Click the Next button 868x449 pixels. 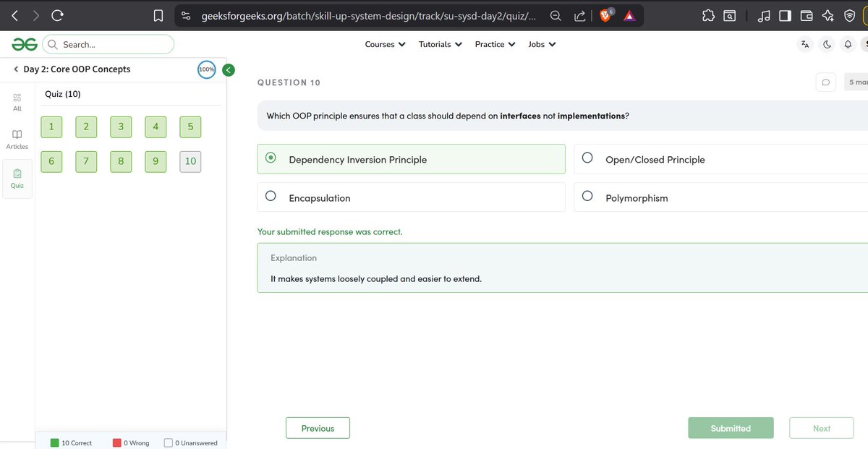tap(822, 428)
